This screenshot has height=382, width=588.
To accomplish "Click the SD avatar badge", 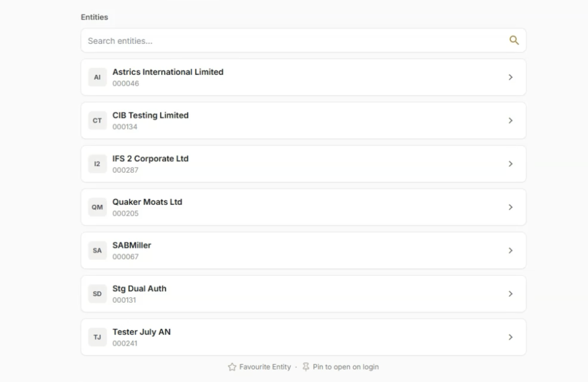I will tap(97, 294).
